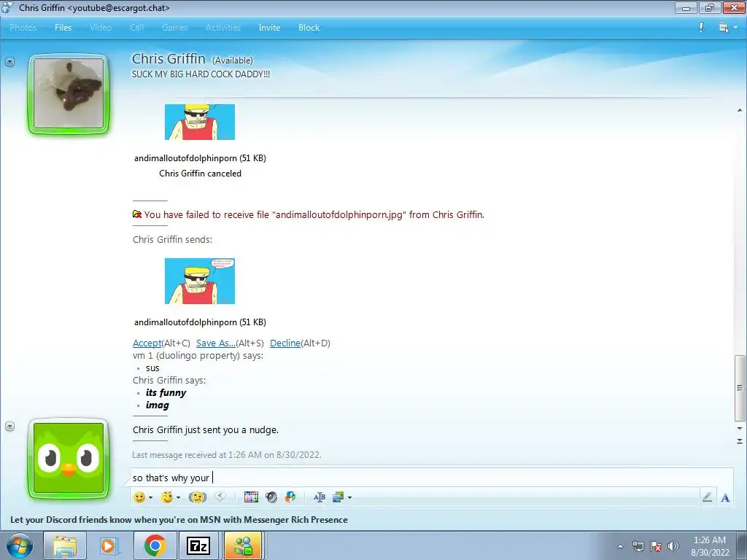747x560 pixels.
Task: Open the winks picker icon
Action: pos(167,497)
